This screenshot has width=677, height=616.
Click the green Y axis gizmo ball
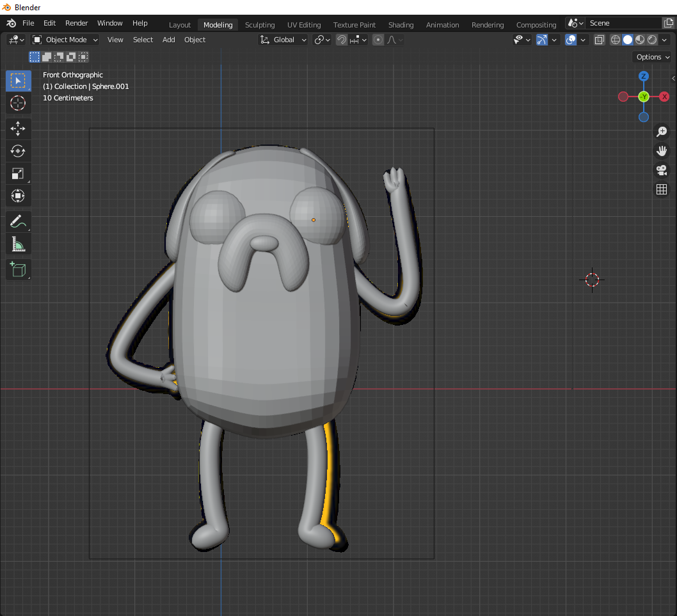pyautogui.click(x=644, y=97)
